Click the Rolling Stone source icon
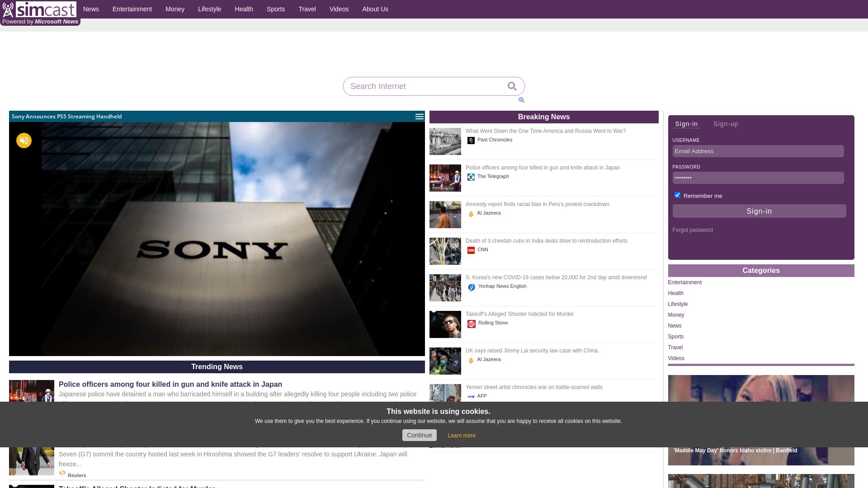 click(472, 324)
